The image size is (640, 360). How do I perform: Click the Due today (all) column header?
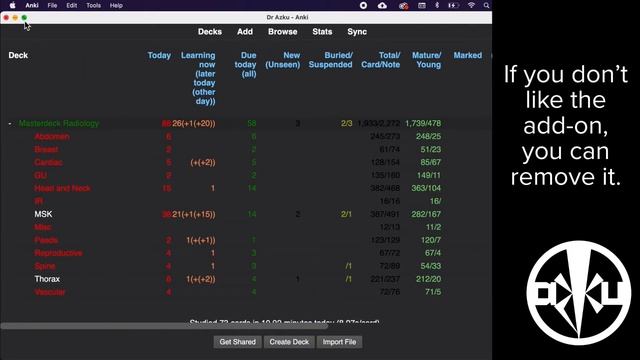245,64
